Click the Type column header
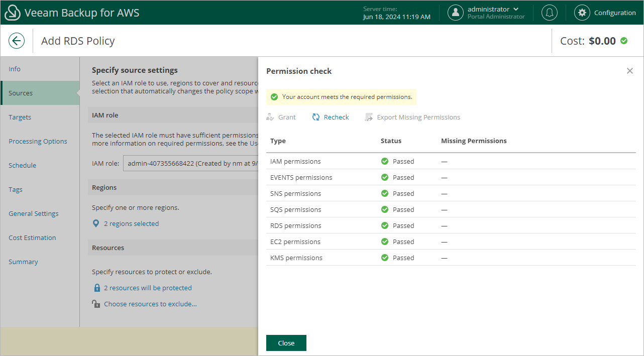644x356 pixels. (x=278, y=141)
